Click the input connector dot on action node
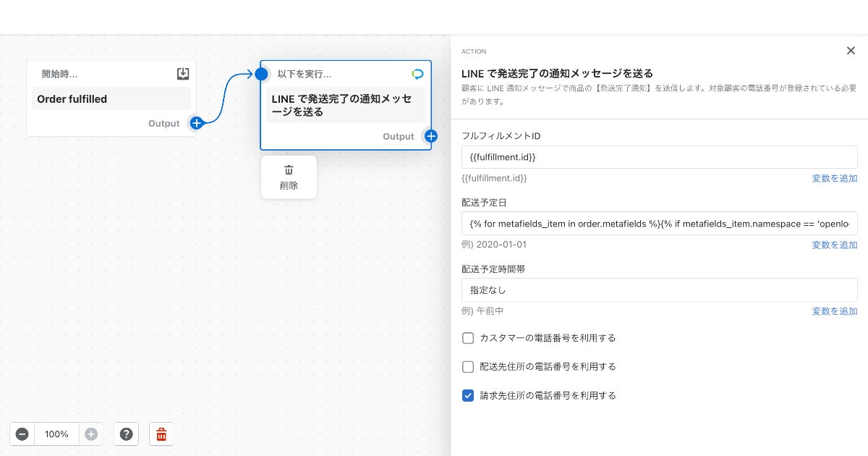Viewport: 868px width, 456px height. [261, 74]
